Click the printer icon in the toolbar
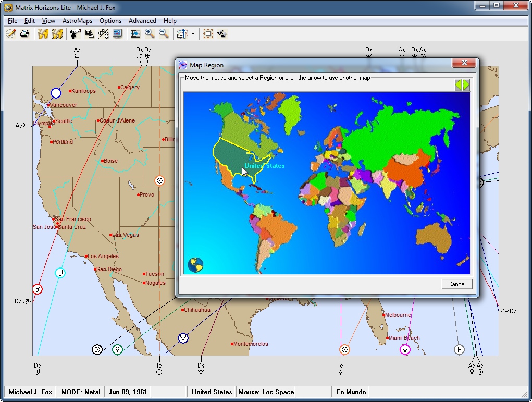This screenshot has width=532, height=402. (24, 33)
